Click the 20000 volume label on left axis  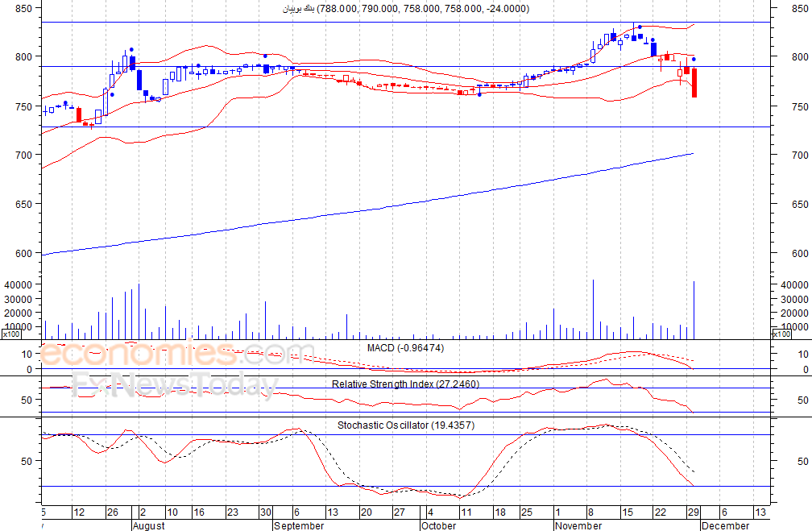18,313
